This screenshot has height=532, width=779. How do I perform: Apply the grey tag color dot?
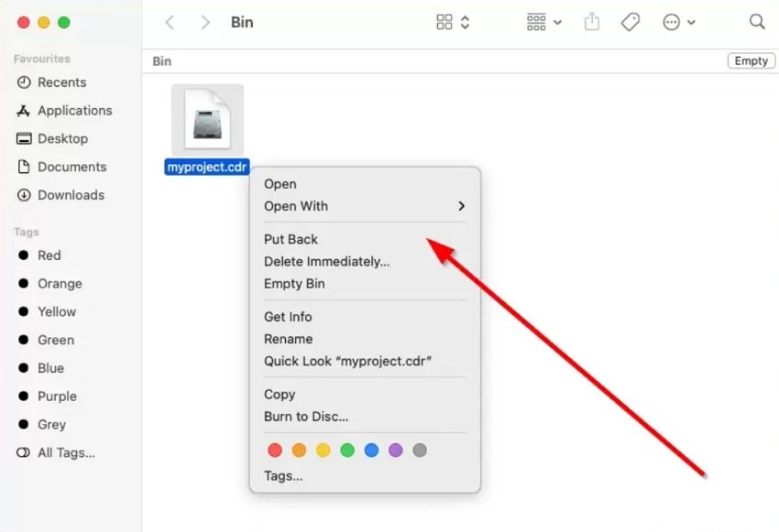pyautogui.click(x=420, y=451)
